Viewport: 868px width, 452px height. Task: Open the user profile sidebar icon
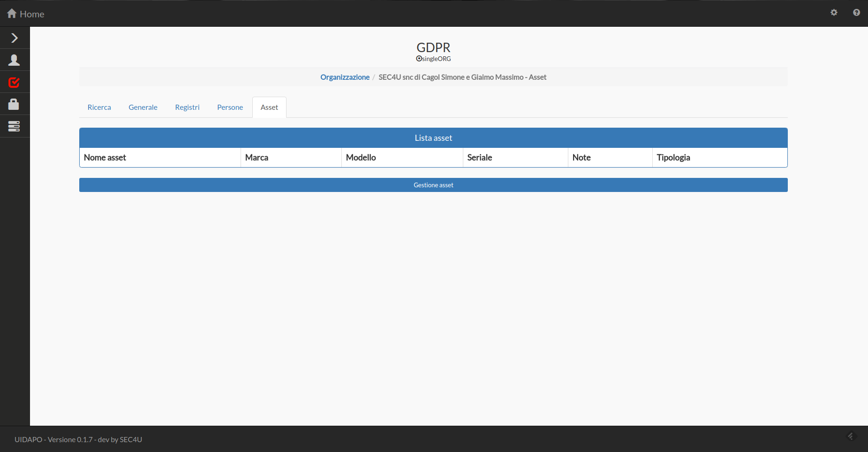coord(15,60)
